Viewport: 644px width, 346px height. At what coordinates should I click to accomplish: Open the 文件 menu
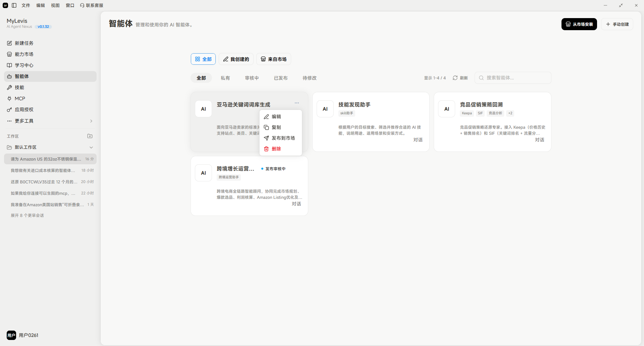point(26,5)
